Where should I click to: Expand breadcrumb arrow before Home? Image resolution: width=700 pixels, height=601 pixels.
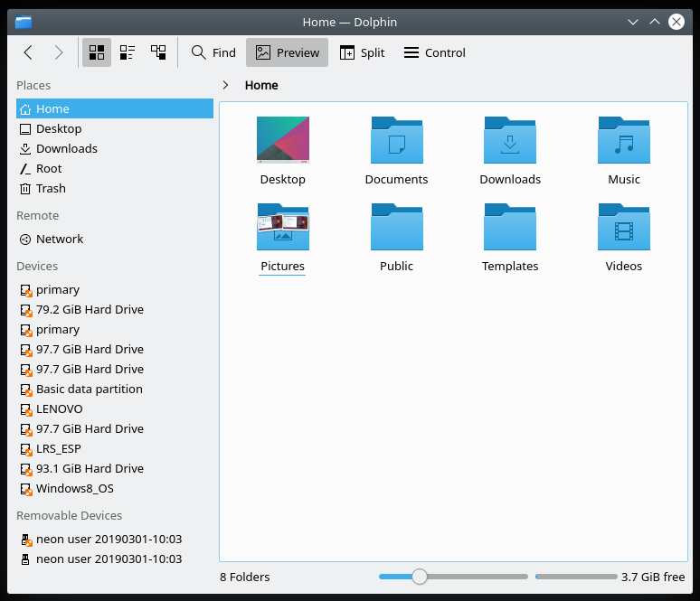225,85
